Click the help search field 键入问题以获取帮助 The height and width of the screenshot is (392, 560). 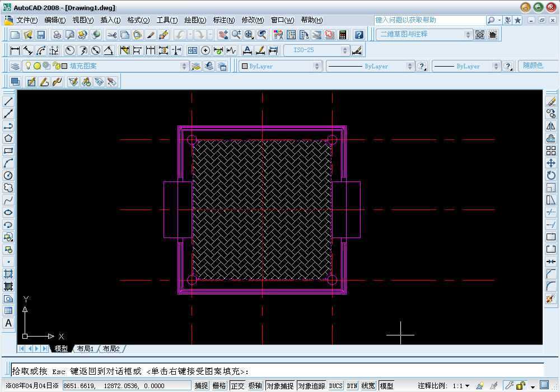tap(430, 20)
